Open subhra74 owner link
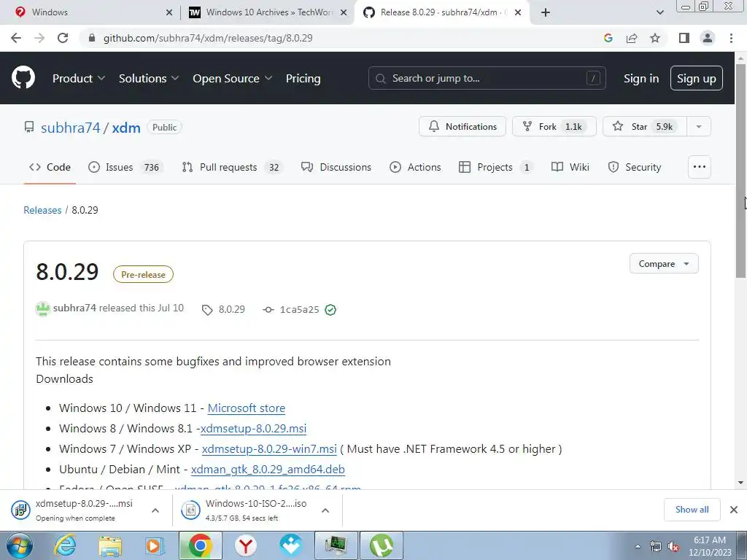The height and width of the screenshot is (560, 747). pyautogui.click(x=71, y=128)
